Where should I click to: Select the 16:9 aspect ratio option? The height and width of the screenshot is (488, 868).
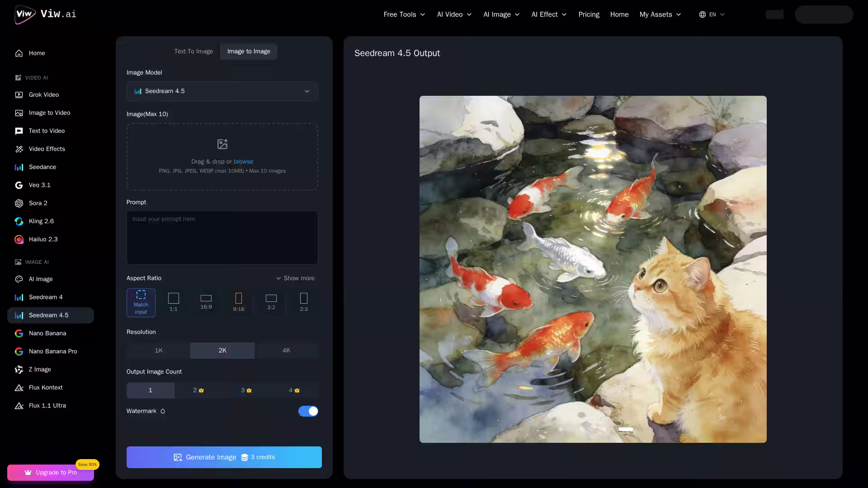(206, 302)
